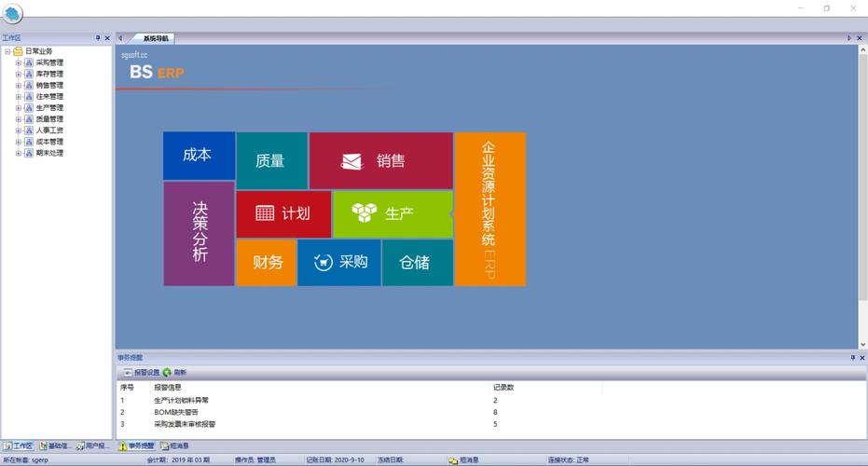The image size is (868, 466).
Task: Select the 期末处理 tree label
Action: pos(49,153)
